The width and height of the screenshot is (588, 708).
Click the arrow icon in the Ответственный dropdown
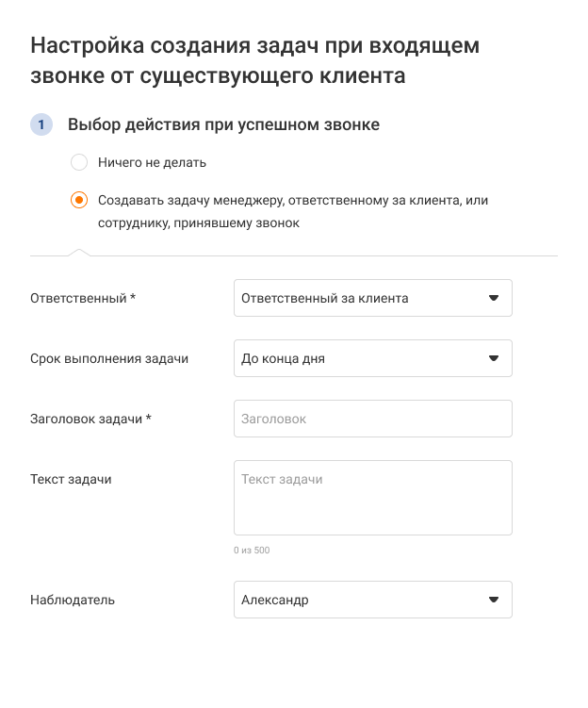pos(493,298)
